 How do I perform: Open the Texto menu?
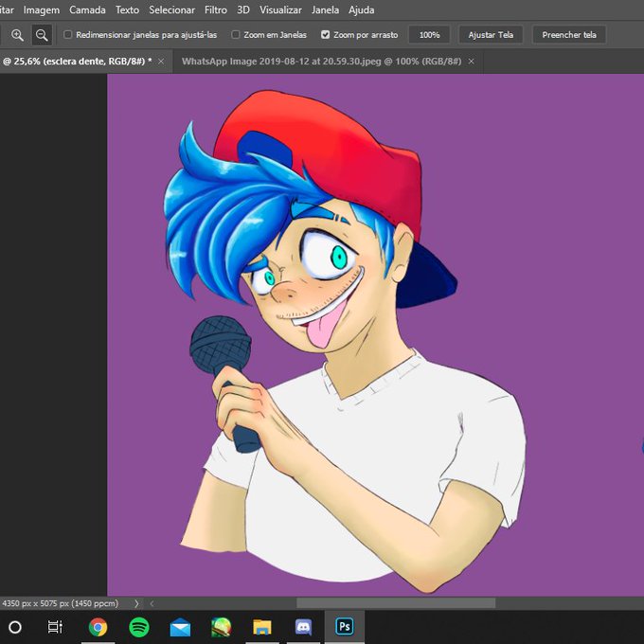tap(127, 9)
